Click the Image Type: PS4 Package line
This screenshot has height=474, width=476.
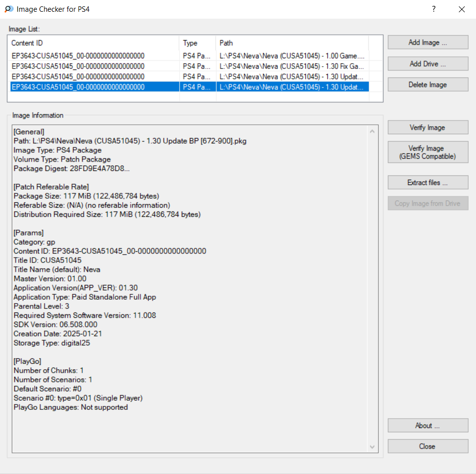click(58, 150)
